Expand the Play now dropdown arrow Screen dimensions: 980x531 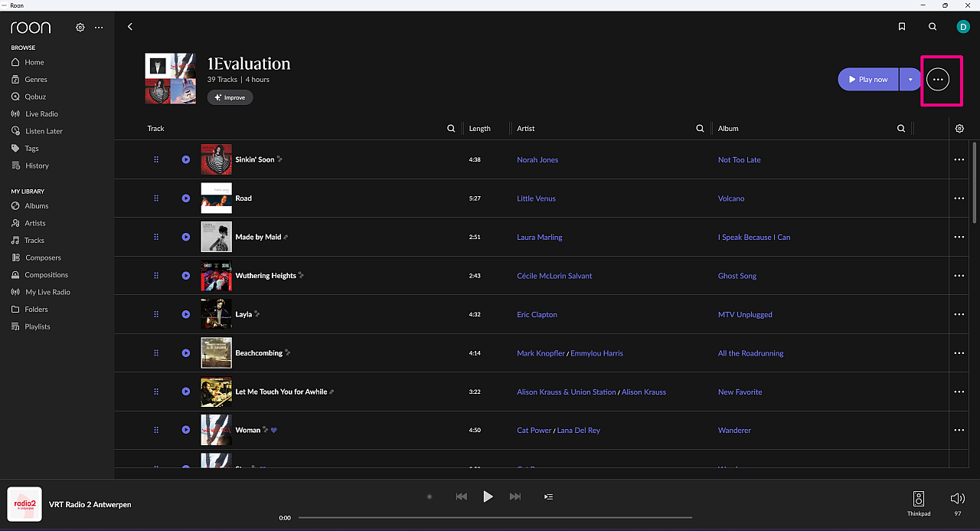(x=910, y=80)
